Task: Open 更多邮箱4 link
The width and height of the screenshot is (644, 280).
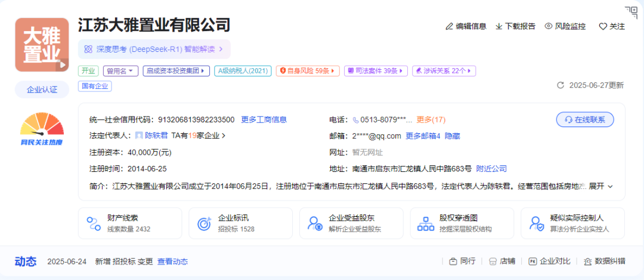Action: point(423,136)
